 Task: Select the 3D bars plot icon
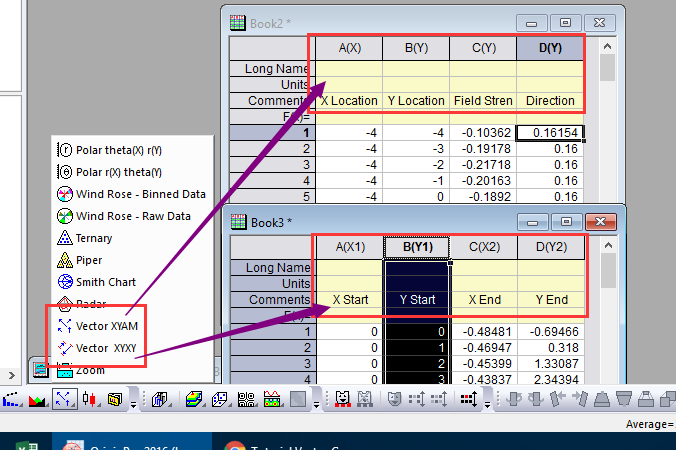coord(160,400)
